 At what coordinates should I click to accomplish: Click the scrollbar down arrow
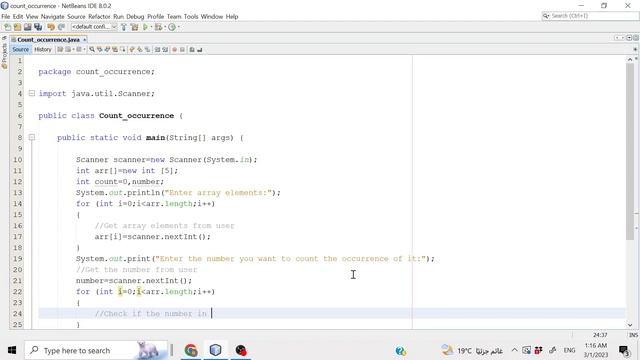pos(630,325)
